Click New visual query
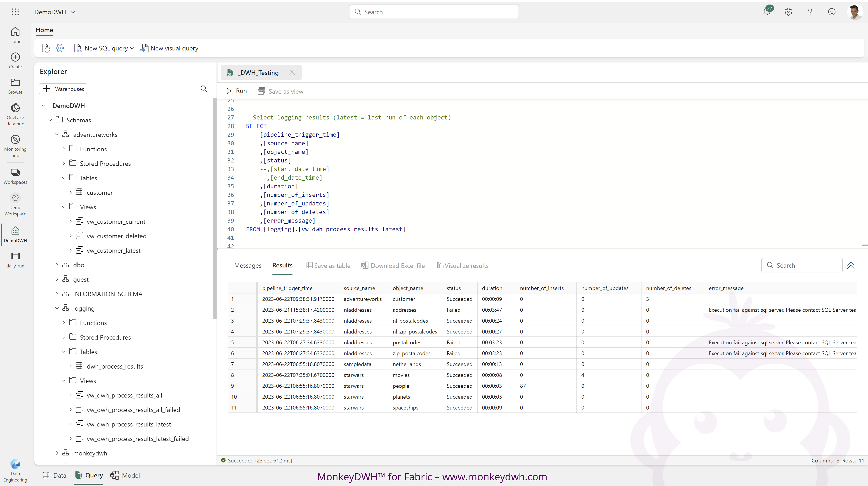Screen dimensions: 868x486 coord(169,48)
